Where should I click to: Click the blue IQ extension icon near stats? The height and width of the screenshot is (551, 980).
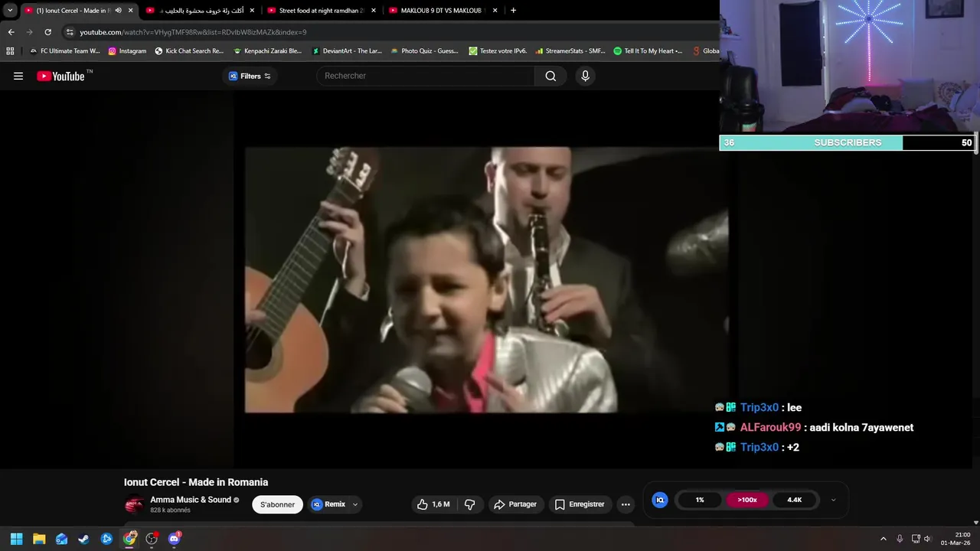(660, 500)
